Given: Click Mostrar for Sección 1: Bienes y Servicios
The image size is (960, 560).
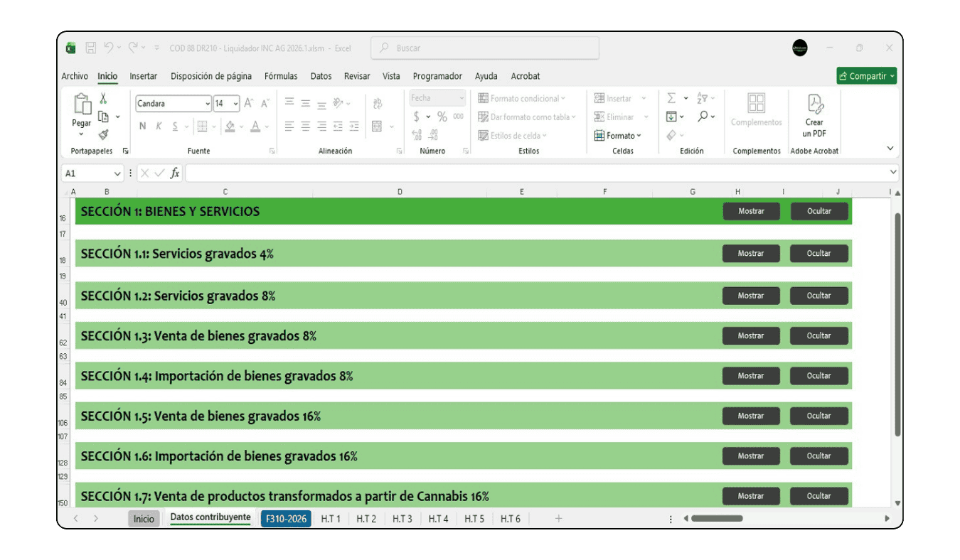Looking at the screenshot, I should [751, 212].
